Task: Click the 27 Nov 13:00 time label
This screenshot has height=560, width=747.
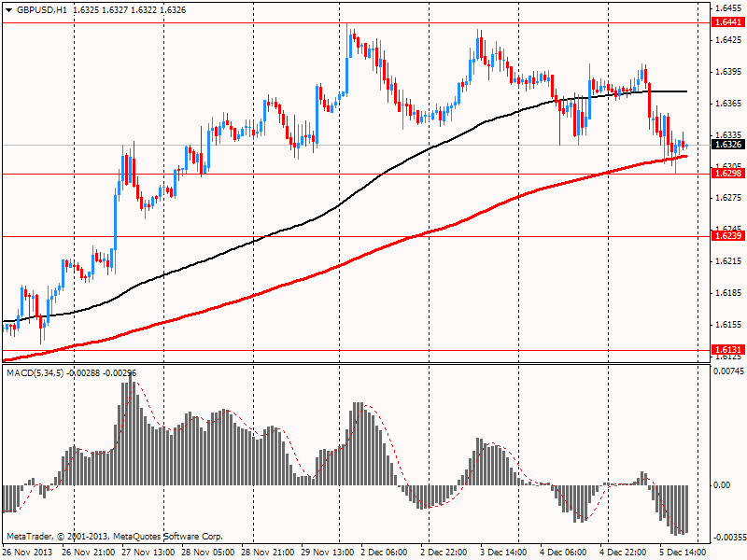Action: click(x=148, y=553)
